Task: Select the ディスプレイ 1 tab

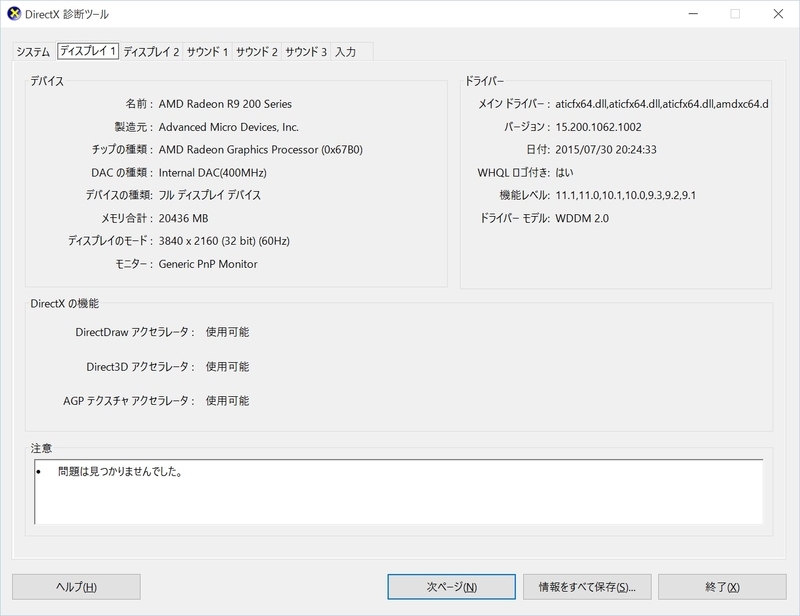Action: coord(88,51)
